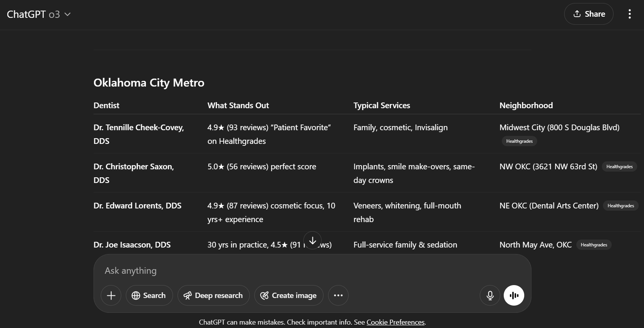Click the Dentist column header
The image size is (644, 328).
[x=106, y=106]
